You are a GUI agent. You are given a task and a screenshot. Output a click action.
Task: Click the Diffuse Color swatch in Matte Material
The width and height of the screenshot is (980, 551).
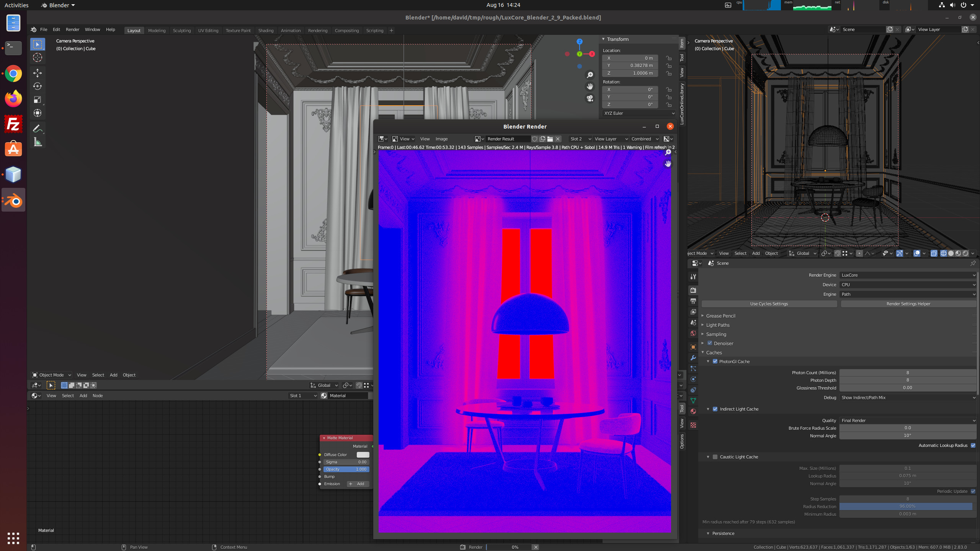(363, 455)
